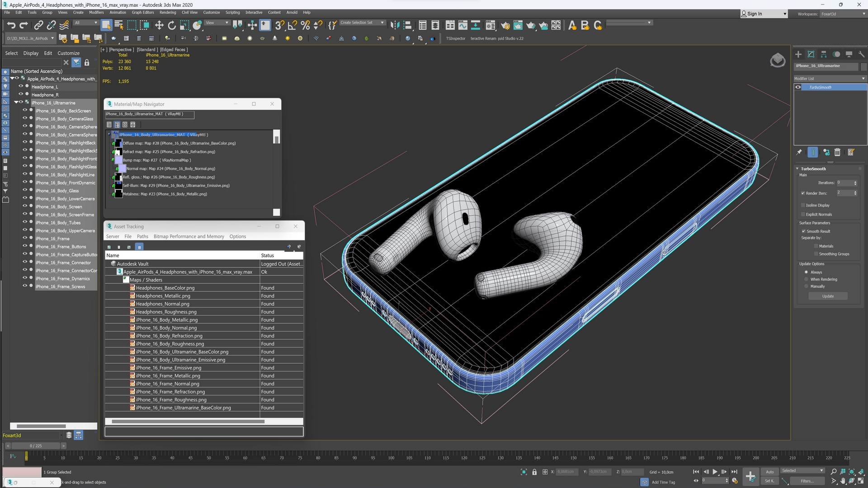Open the Create Selection Set dropdown
This screenshot has width=868, height=488.
pos(362,23)
